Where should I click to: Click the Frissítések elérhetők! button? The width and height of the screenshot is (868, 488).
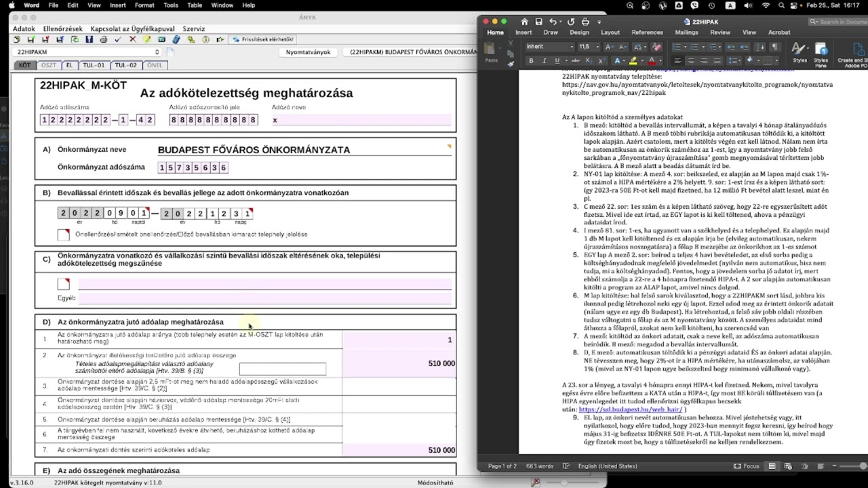(264, 39)
